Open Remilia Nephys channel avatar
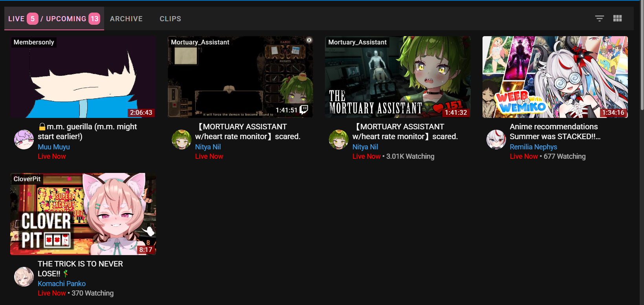Screen dimensions: 644x305 pyautogui.click(x=496, y=140)
